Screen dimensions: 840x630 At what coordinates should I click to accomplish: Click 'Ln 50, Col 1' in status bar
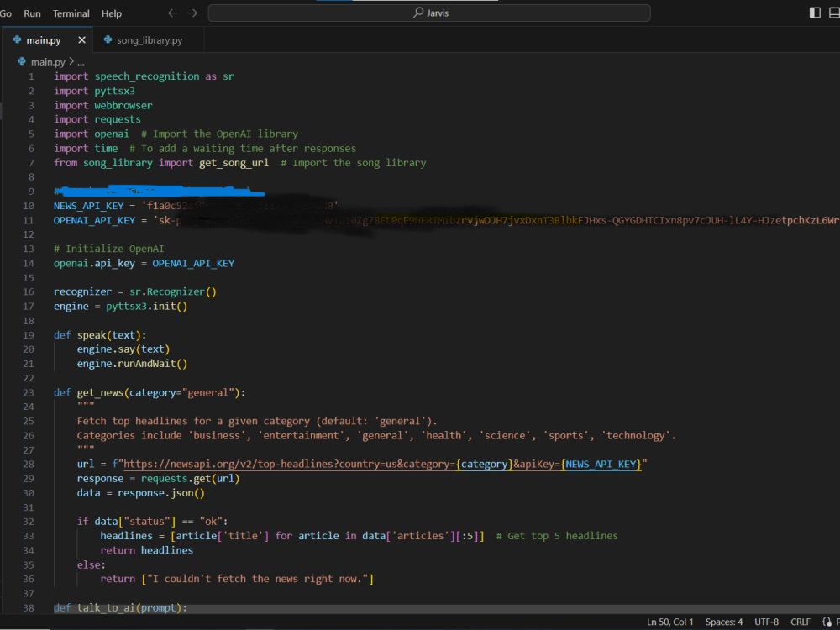pos(669,622)
